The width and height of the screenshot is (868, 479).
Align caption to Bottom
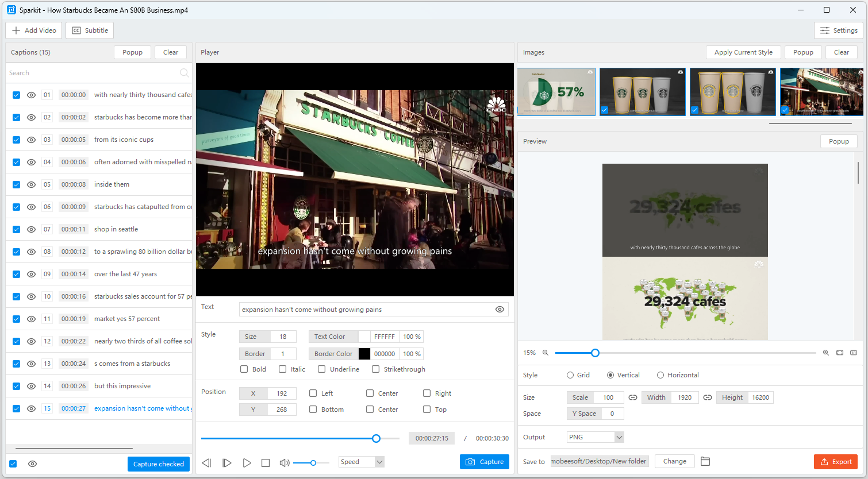pos(313,410)
